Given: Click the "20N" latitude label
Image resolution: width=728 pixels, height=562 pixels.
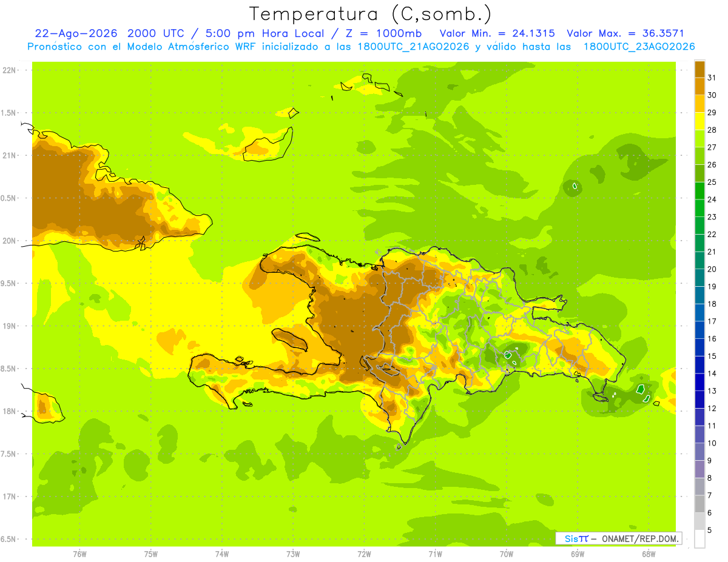Looking at the screenshot, I should click(8, 241).
